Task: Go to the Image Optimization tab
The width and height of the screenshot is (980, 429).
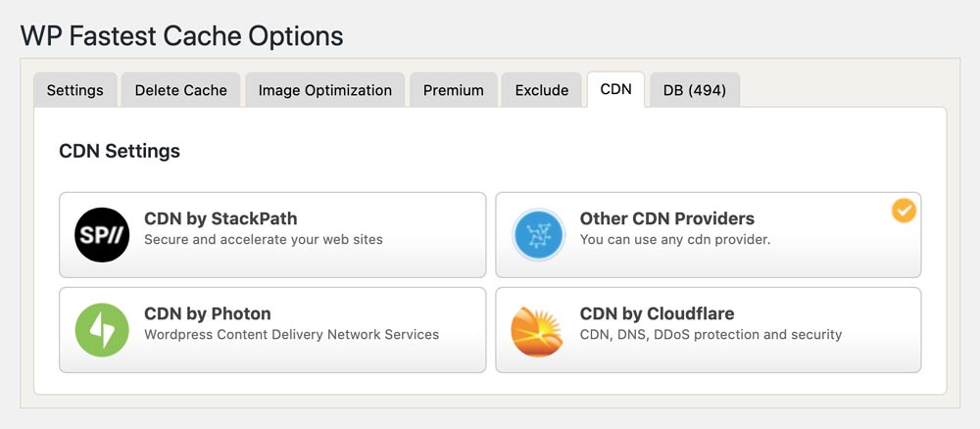Action: click(324, 90)
